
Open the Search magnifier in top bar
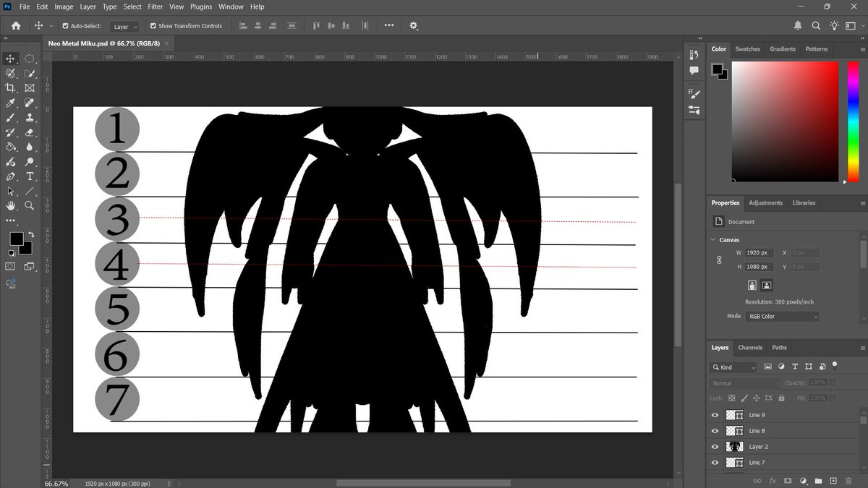[x=816, y=26]
